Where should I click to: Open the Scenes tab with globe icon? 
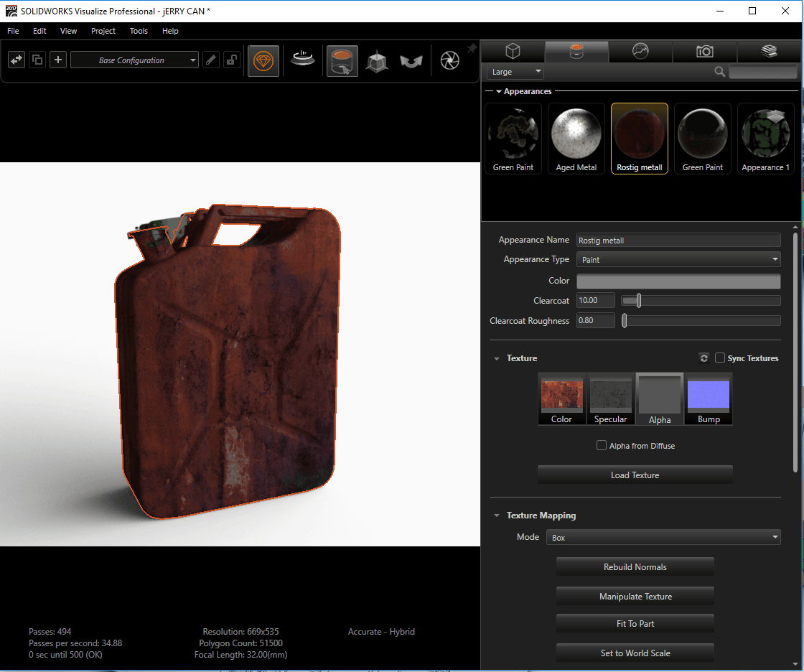[x=640, y=51]
